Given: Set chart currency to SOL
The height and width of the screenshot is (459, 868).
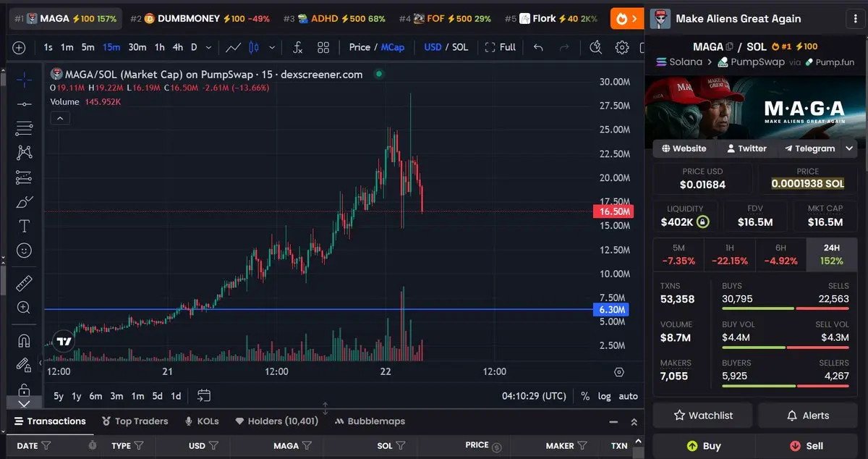Looking at the screenshot, I should pos(460,47).
